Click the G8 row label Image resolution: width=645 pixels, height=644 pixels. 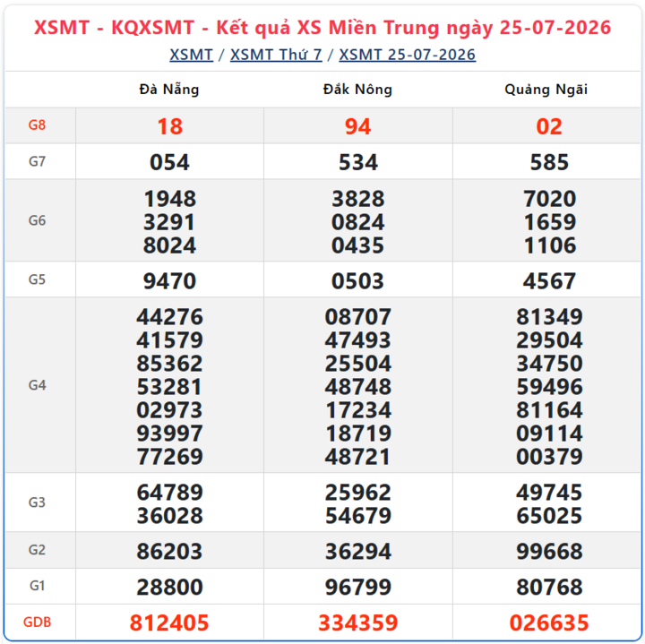(x=37, y=125)
